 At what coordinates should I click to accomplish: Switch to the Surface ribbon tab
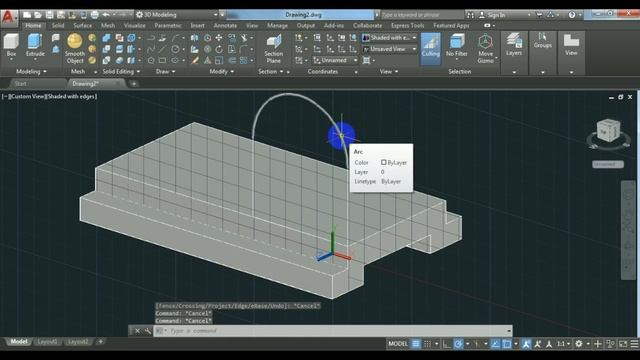point(82,25)
